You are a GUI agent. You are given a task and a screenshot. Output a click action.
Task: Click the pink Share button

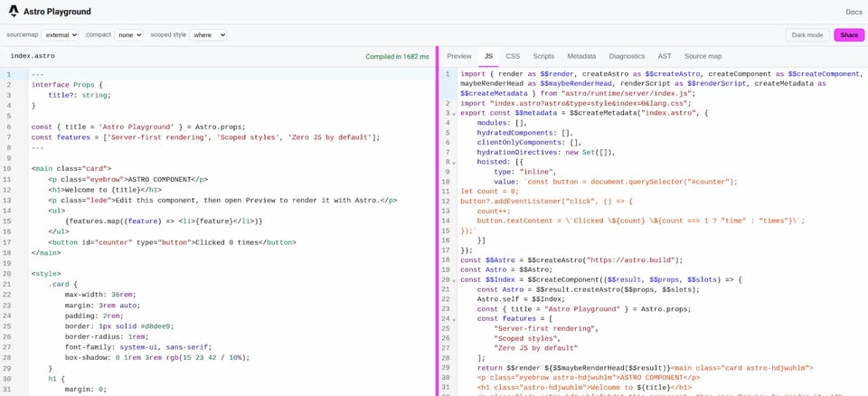[849, 35]
